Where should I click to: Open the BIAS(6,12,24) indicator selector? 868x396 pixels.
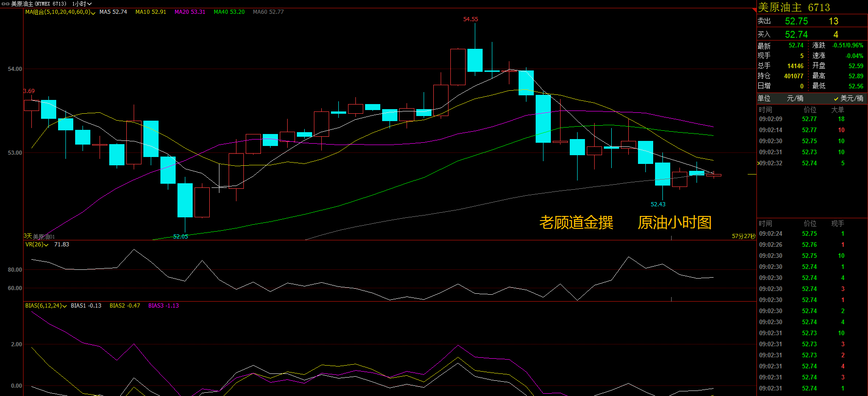click(x=46, y=306)
